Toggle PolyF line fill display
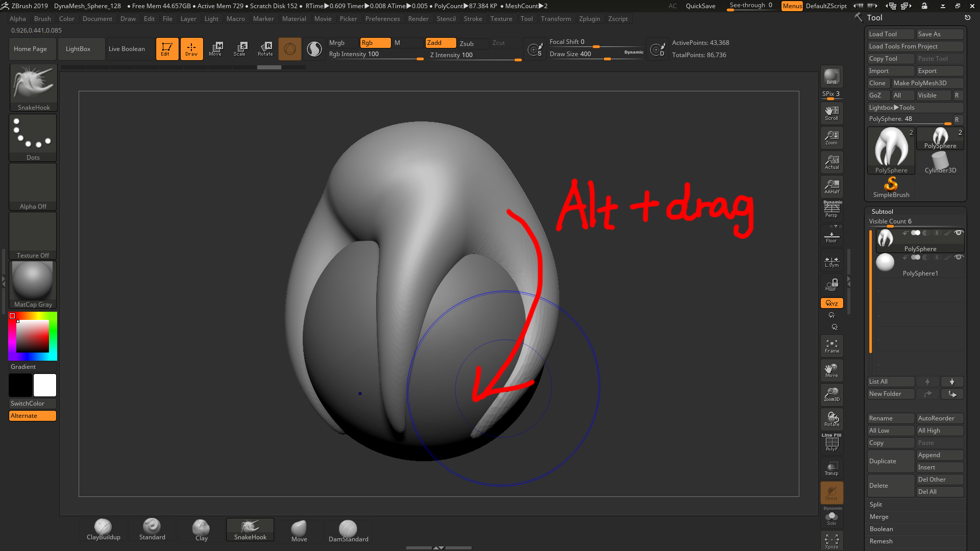Viewport: 980px width, 551px height. coord(831,442)
